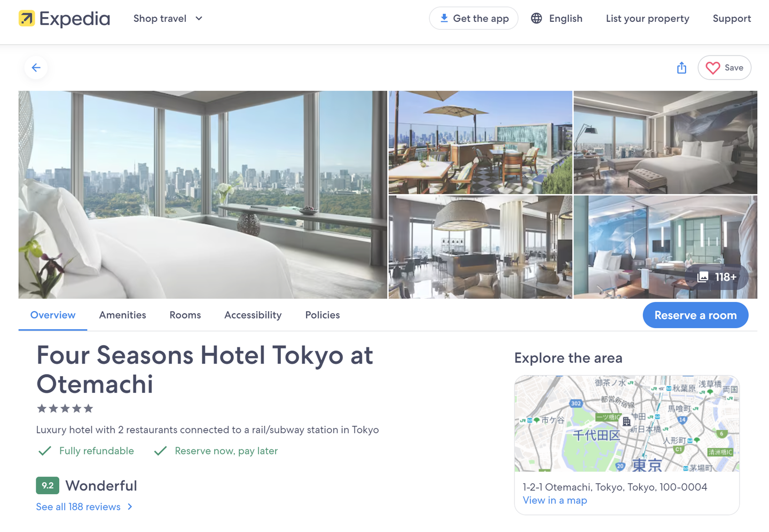The image size is (769, 532).
Task: Open the View in a map link
Action: [x=555, y=501]
